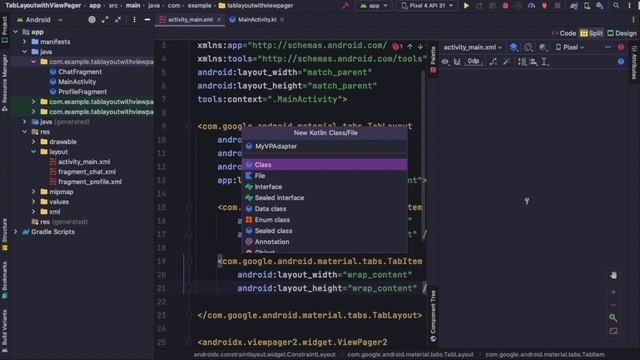
Task: Click Expand All in the project panel
Action: [105, 20]
